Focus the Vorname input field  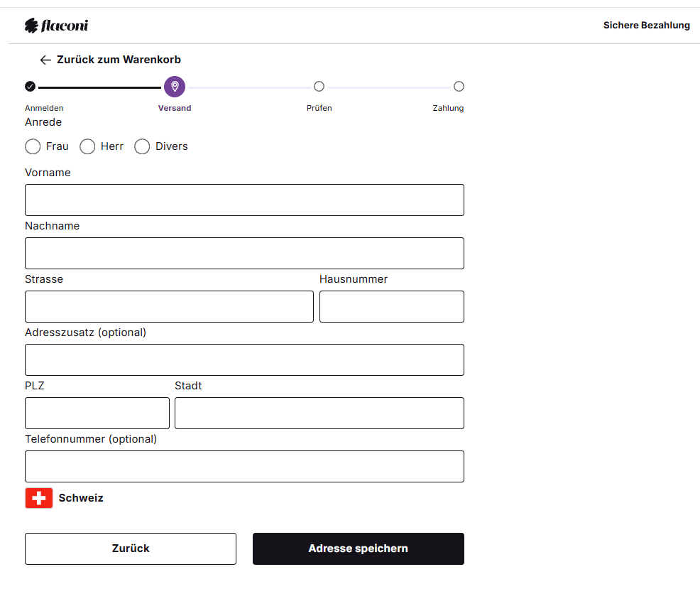244,200
